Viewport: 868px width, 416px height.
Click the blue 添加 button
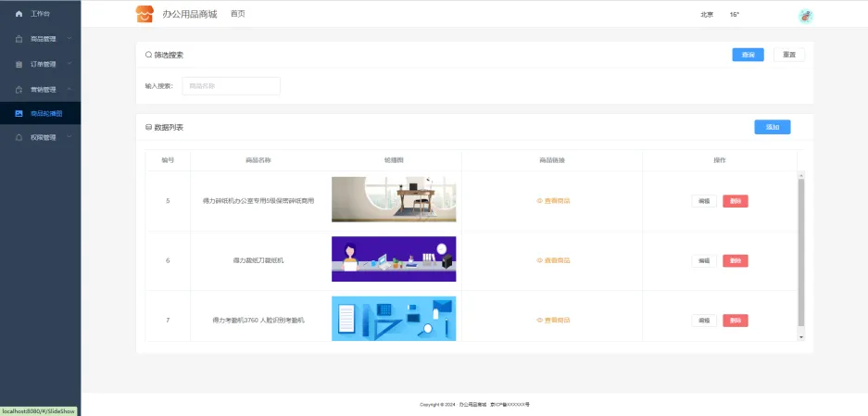click(x=772, y=127)
